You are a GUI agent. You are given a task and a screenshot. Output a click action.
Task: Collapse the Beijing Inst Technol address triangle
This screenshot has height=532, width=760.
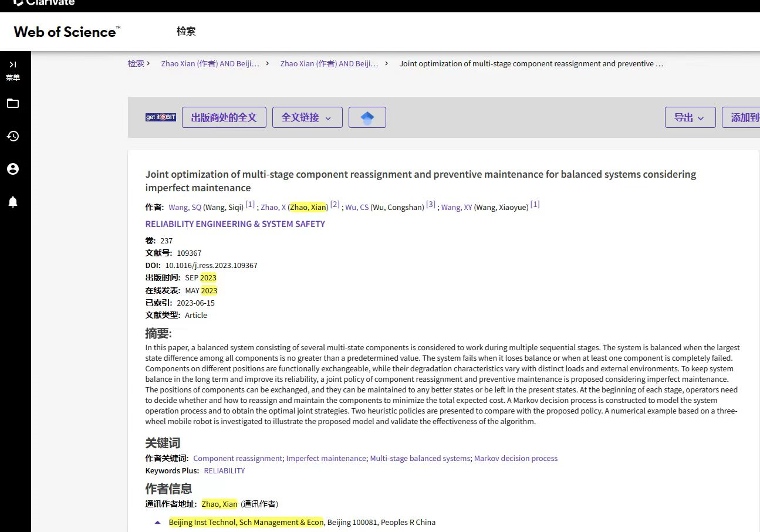pos(157,522)
